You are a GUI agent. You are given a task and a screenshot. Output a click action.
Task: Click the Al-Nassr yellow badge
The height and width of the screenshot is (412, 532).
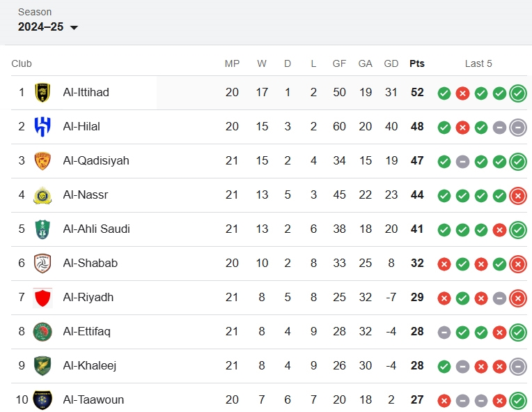[x=42, y=195]
